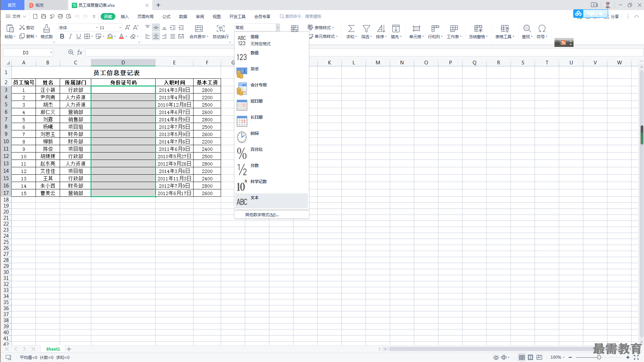Click the Undo arrow icon
The height and width of the screenshot is (362, 644).
(77, 16)
